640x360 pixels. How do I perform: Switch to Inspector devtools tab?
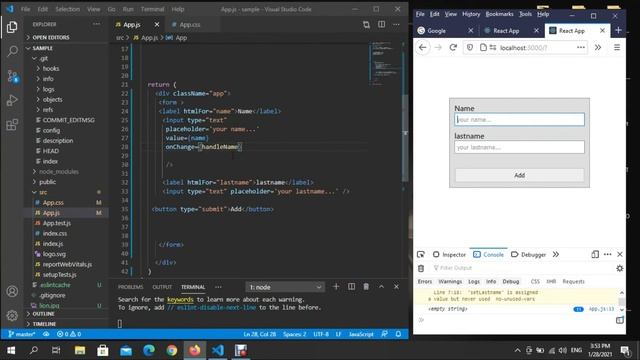449,254
